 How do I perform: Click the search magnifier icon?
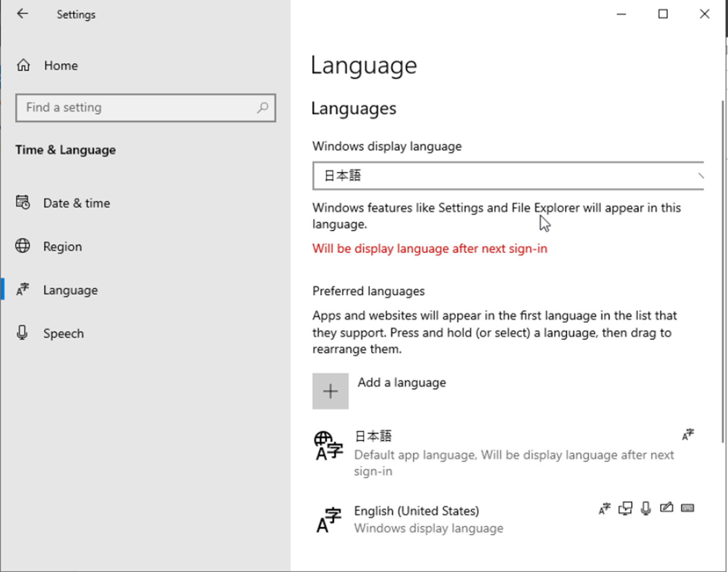click(263, 108)
